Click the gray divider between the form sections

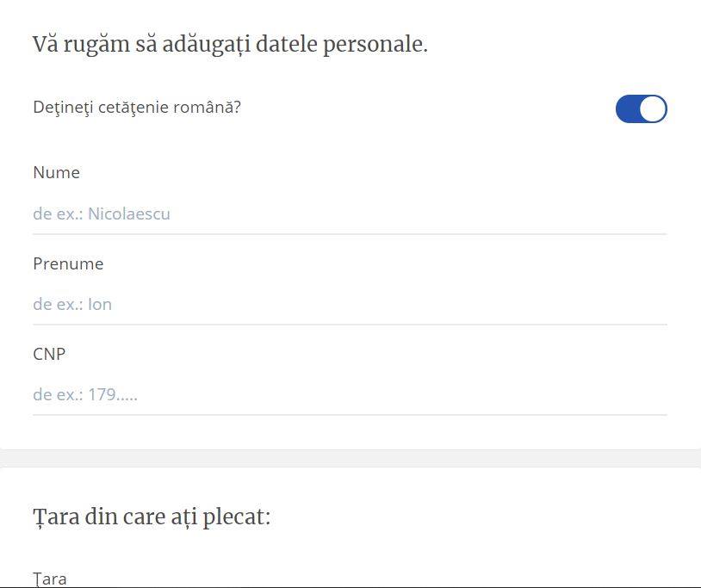(350, 458)
